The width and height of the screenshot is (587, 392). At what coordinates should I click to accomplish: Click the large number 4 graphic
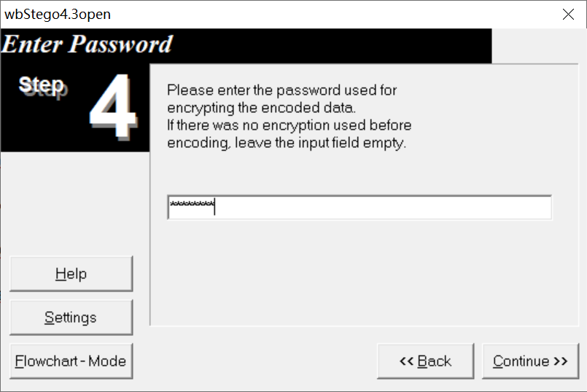pyautogui.click(x=114, y=106)
